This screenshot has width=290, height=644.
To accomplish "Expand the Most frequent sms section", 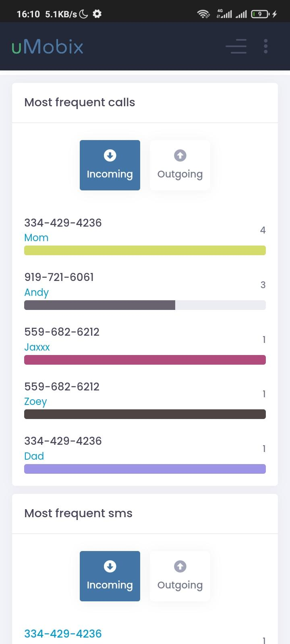I will (x=78, y=513).
